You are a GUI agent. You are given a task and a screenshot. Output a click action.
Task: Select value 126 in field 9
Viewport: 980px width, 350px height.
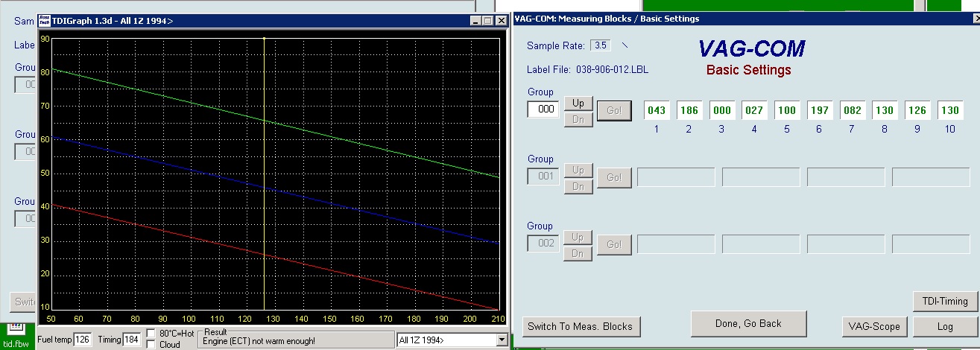point(917,110)
